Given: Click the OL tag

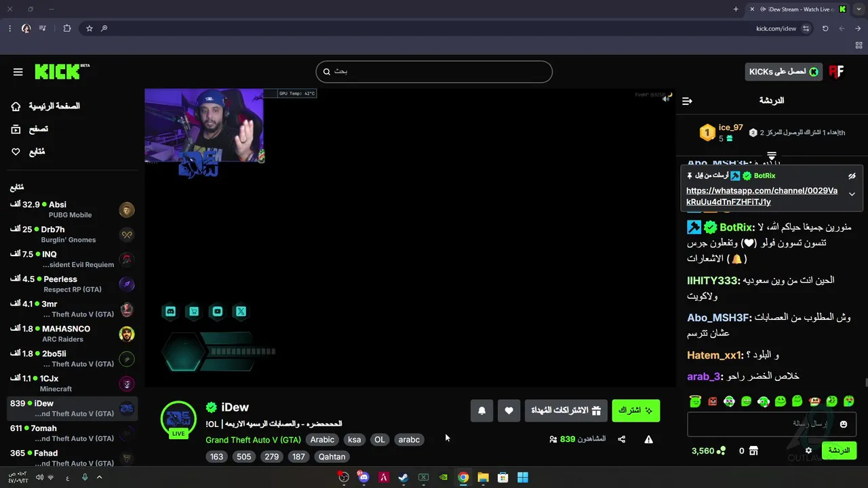Looking at the screenshot, I should point(380,440).
